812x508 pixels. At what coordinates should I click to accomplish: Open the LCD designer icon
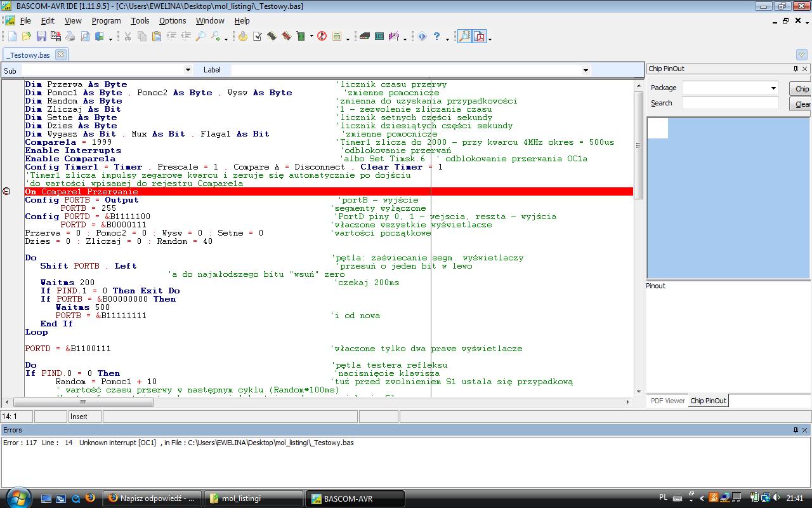pyautogui.click(x=379, y=37)
